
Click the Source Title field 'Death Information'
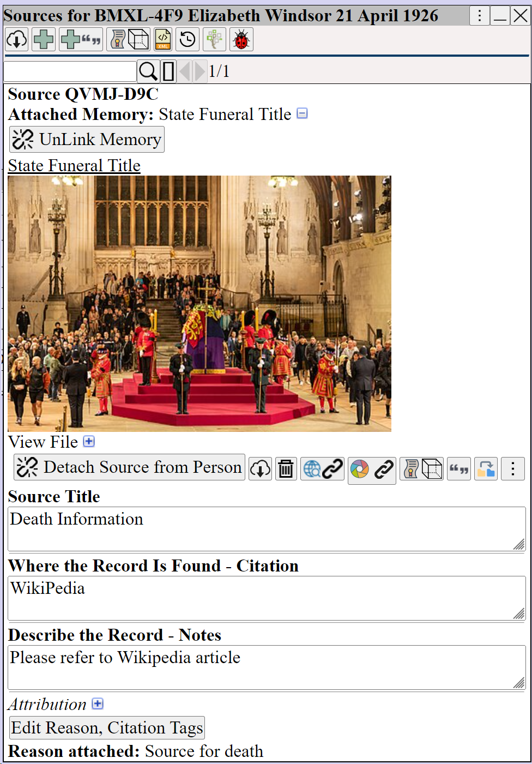[x=267, y=529]
